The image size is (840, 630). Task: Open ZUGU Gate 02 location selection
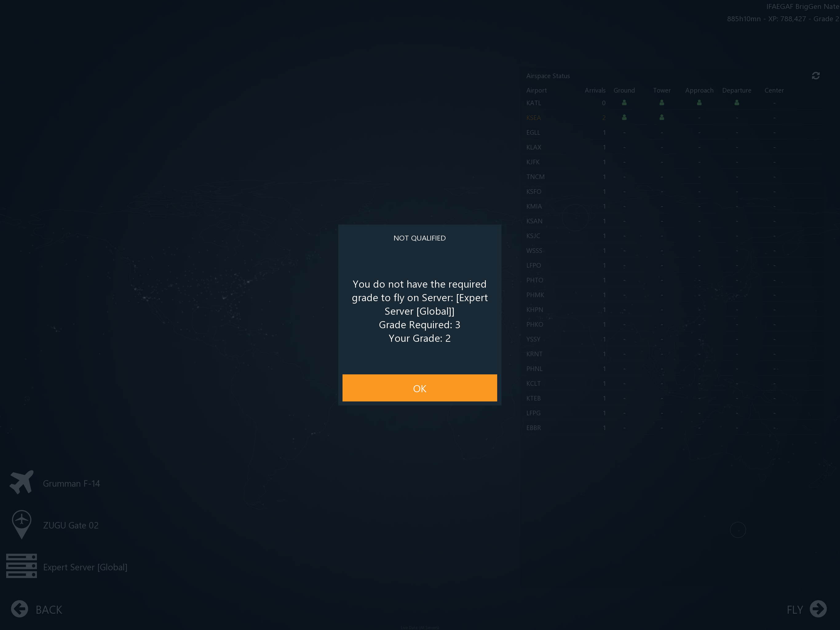(71, 525)
